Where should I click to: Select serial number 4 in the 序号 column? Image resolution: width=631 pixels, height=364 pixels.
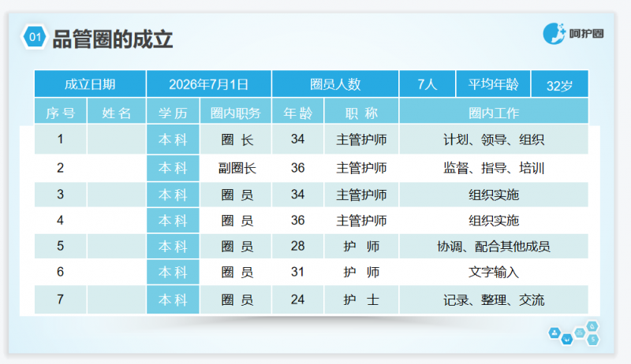[61, 220]
